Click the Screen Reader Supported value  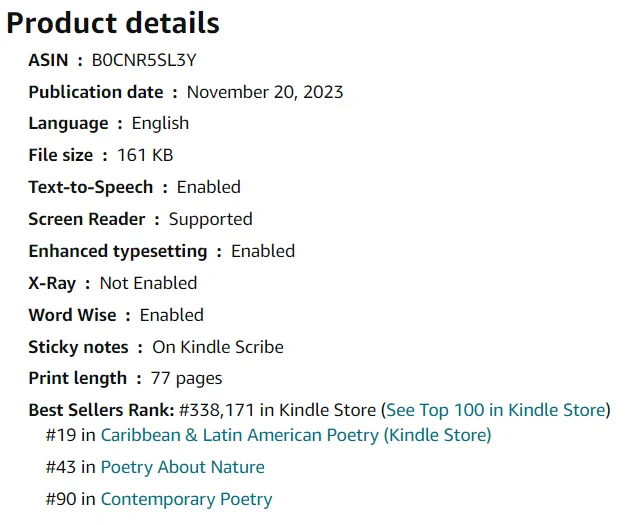pos(211,219)
